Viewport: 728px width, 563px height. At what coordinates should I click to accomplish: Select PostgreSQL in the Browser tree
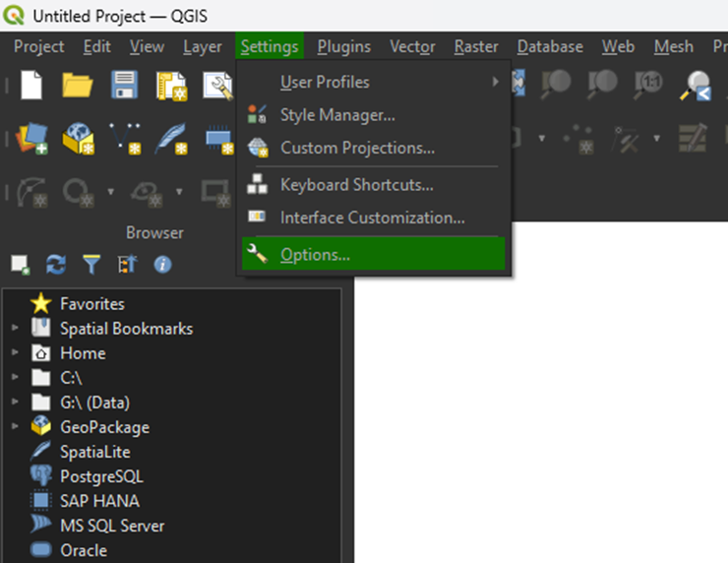101,476
